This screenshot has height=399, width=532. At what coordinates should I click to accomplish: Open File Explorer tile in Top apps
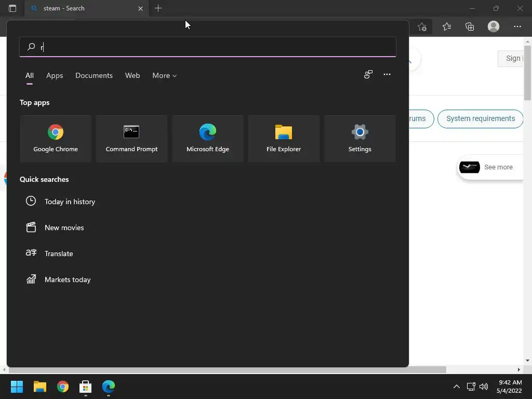[x=284, y=139]
